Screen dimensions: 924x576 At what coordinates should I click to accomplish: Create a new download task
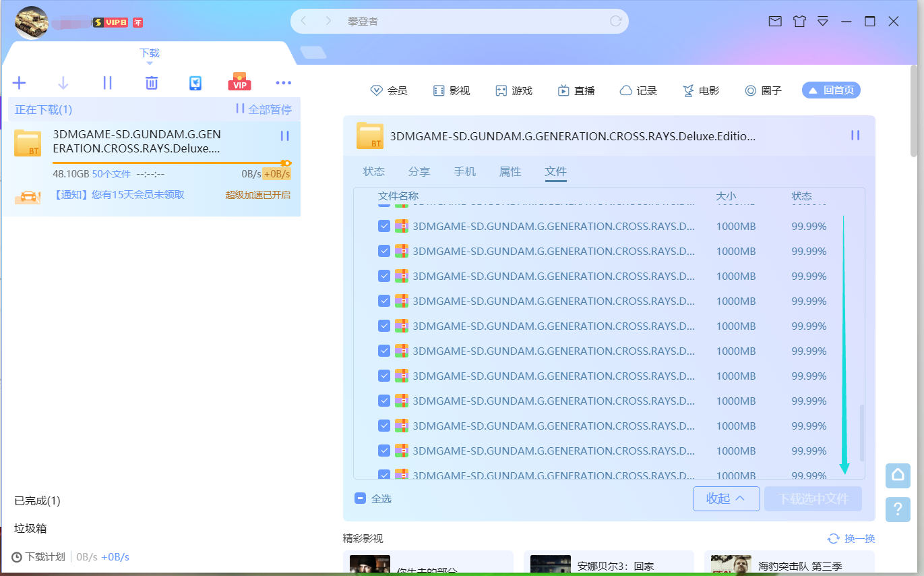point(19,82)
